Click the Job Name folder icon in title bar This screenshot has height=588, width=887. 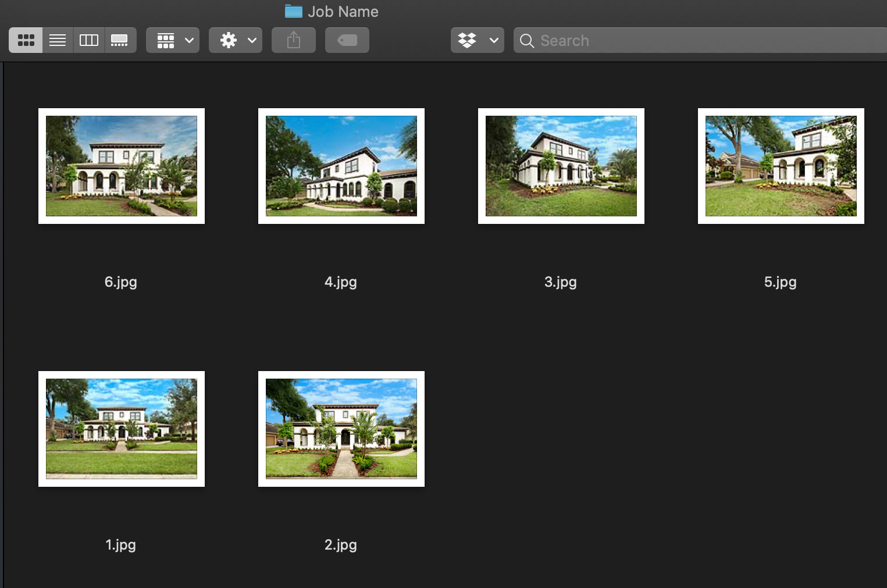(294, 11)
